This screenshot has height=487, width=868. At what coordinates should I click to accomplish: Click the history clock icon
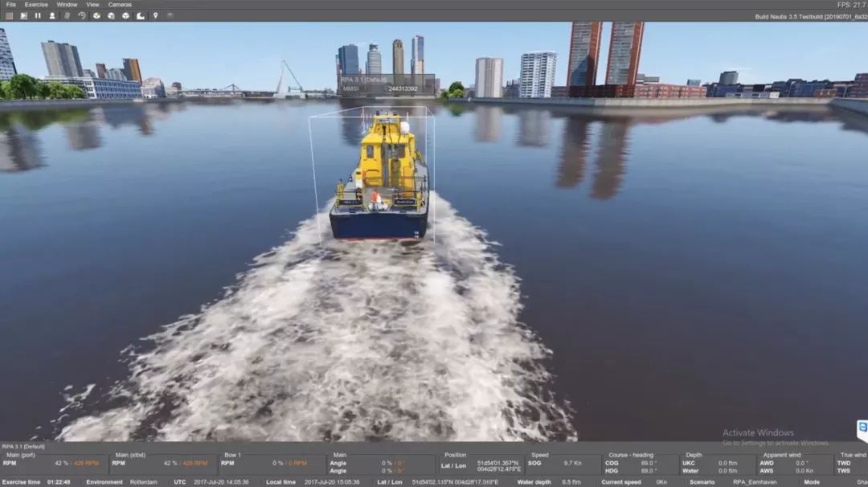coord(81,15)
